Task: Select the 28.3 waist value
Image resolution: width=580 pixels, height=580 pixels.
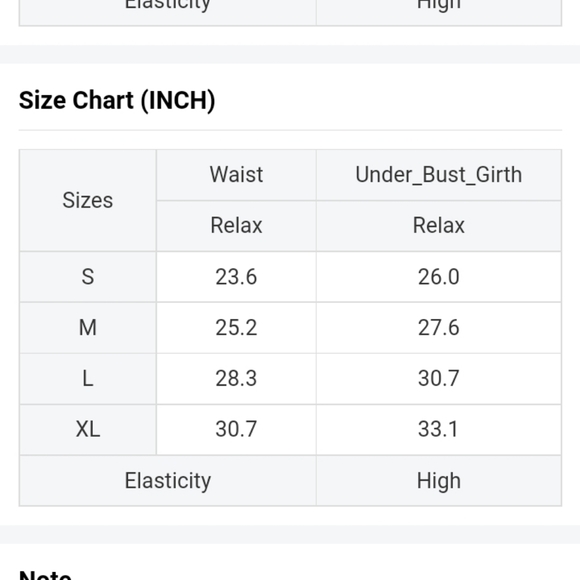Action: 236,379
